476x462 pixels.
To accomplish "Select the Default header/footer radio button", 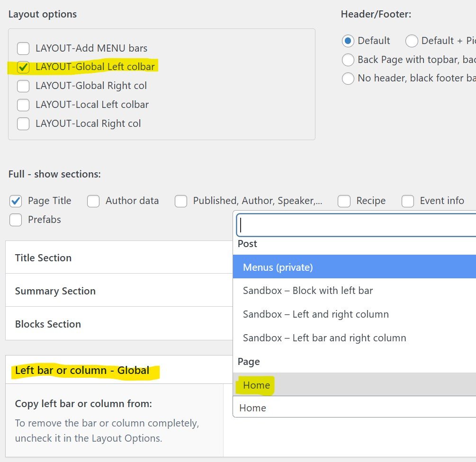I will point(348,41).
